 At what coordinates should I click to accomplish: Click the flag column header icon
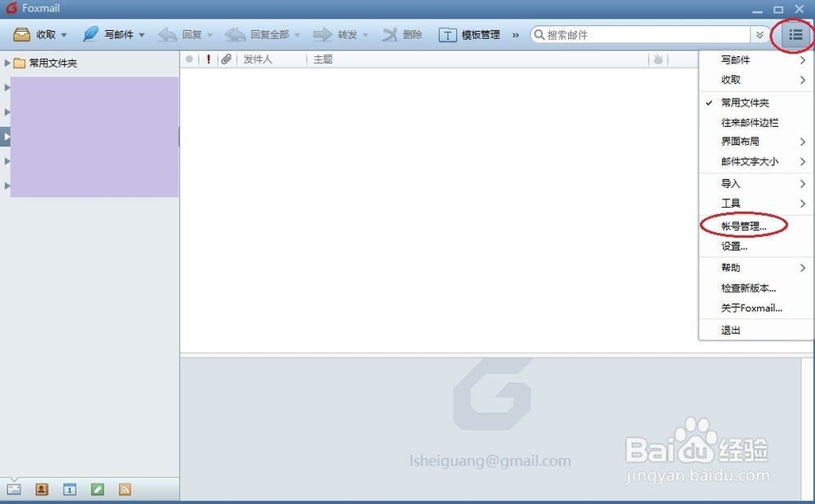(658, 59)
